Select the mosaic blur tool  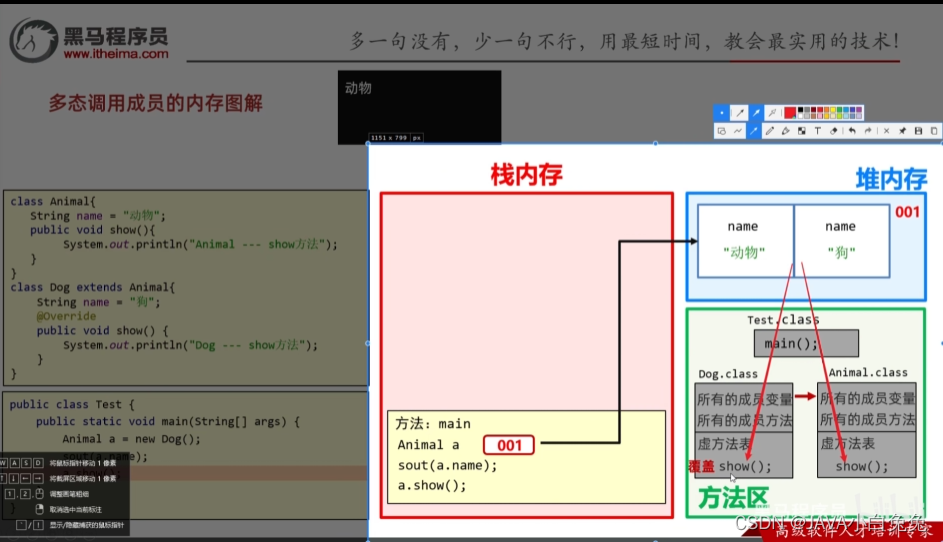pyautogui.click(x=802, y=131)
